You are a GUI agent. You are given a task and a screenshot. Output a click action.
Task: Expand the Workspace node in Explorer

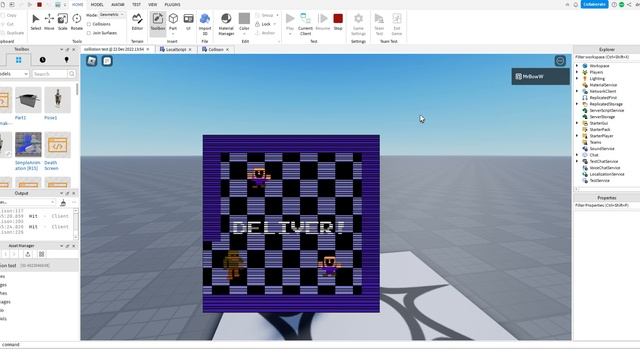point(577,66)
